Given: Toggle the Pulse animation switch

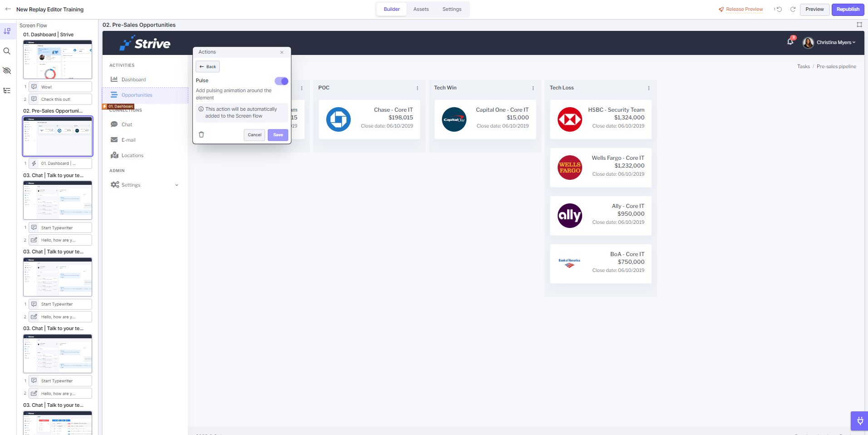Looking at the screenshot, I should [281, 81].
